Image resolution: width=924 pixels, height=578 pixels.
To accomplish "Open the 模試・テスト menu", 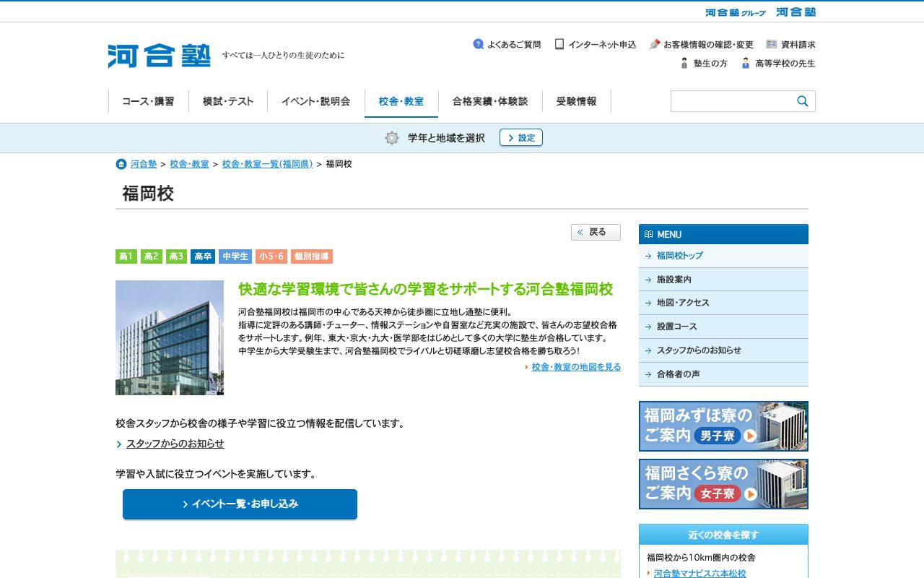I will point(228,101).
